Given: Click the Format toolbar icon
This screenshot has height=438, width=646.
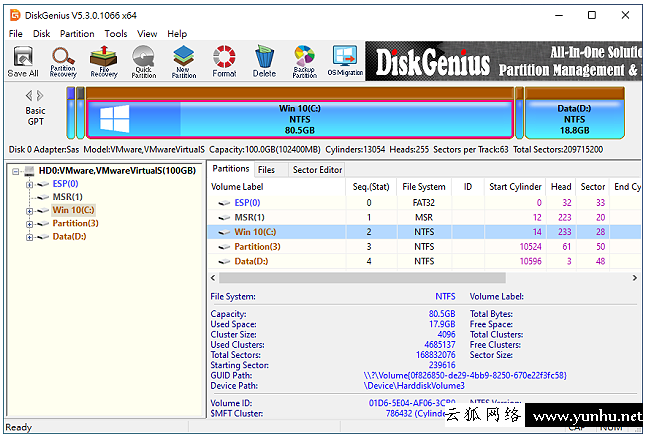Looking at the screenshot, I should [224, 61].
